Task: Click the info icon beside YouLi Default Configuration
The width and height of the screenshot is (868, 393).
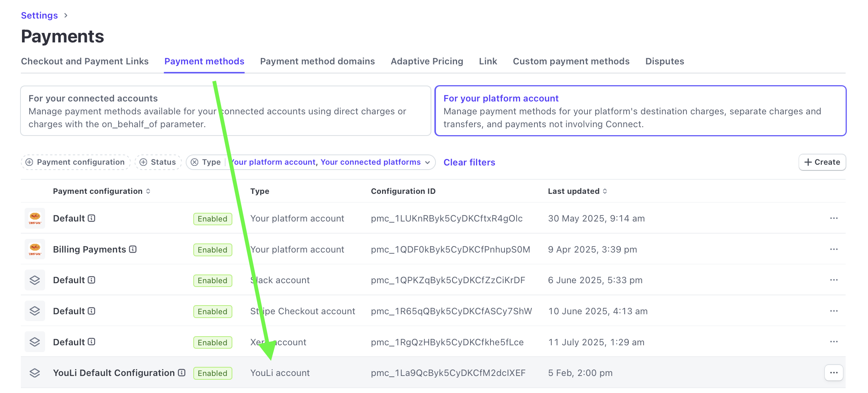Action: pos(182,373)
